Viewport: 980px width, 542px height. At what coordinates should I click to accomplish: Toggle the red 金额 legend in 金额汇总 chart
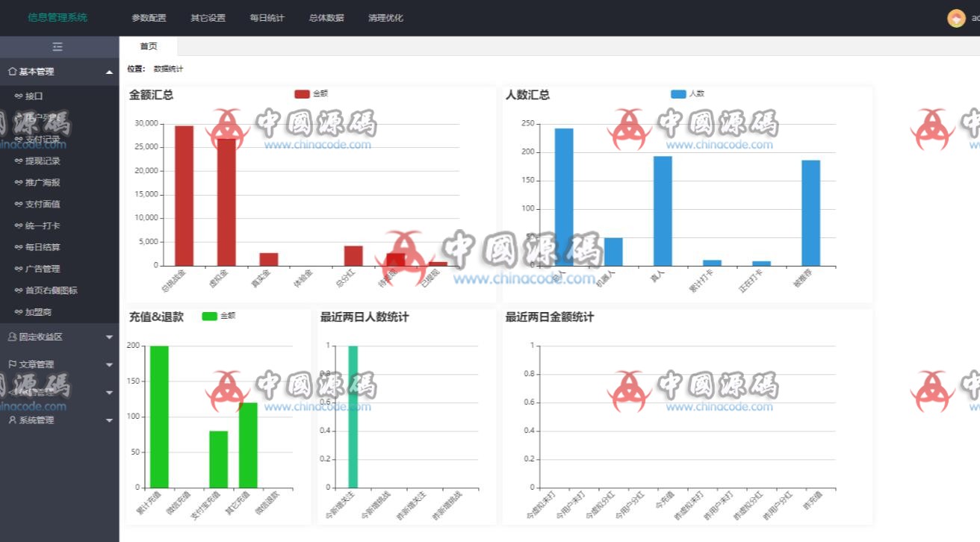coord(302,94)
